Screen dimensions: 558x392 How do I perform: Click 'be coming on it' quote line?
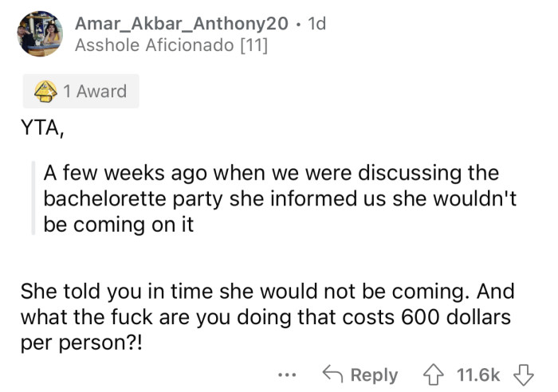click(x=119, y=224)
